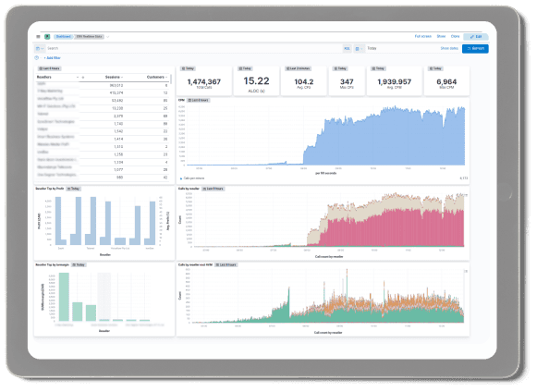Open saved queries menu icon

click(x=40, y=49)
